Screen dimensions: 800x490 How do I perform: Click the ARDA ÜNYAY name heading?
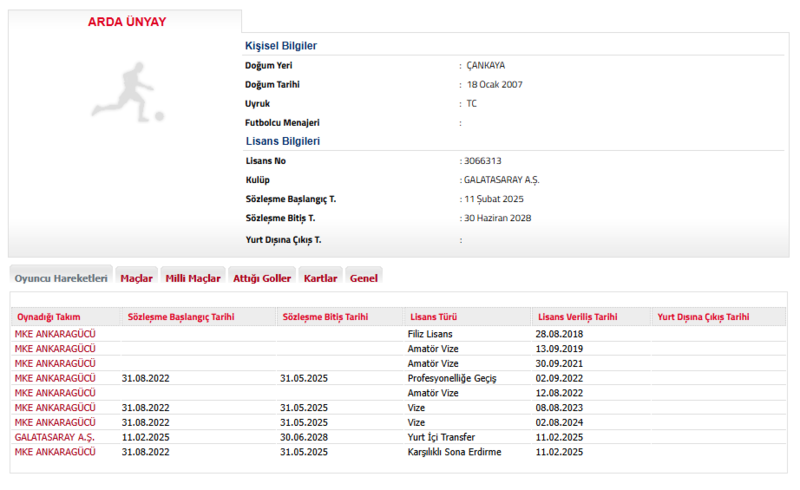pos(127,22)
